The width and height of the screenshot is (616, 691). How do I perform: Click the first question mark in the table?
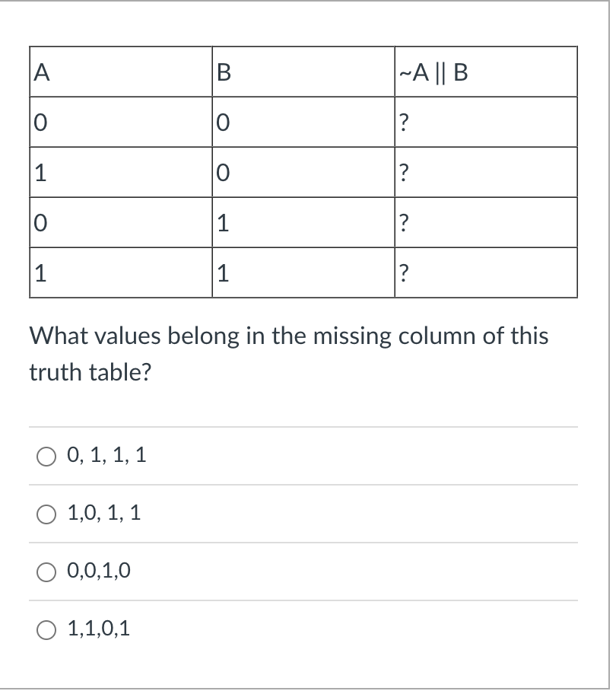point(404,122)
